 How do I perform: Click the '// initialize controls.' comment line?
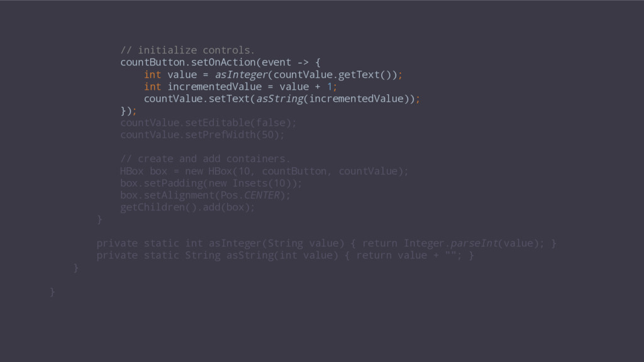pyautogui.click(x=187, y=50)
